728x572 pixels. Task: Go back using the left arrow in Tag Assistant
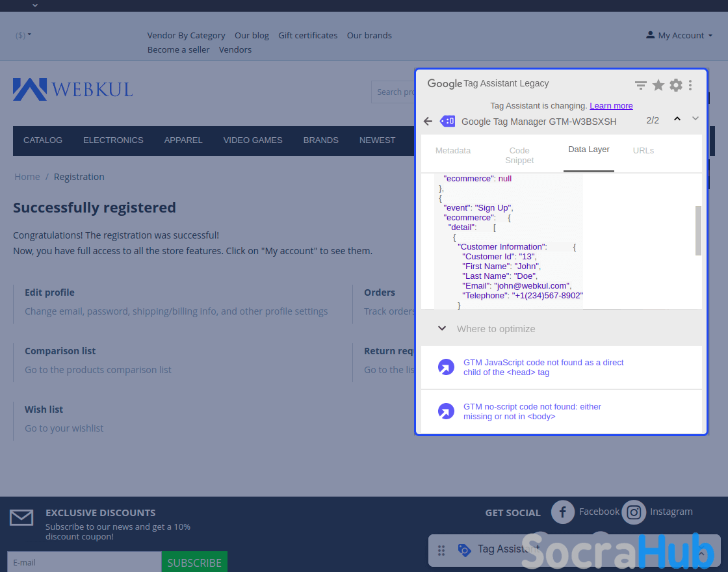(x=428, y=121)
